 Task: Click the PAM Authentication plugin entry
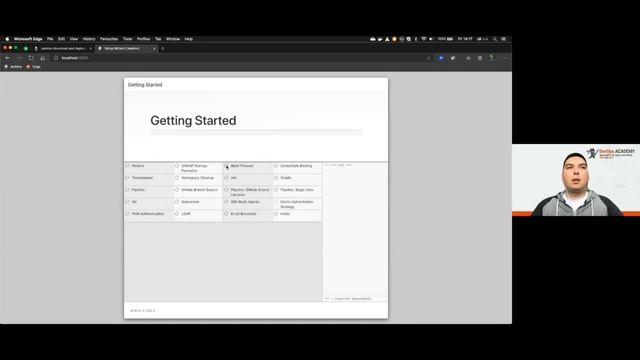pos(149,216)
